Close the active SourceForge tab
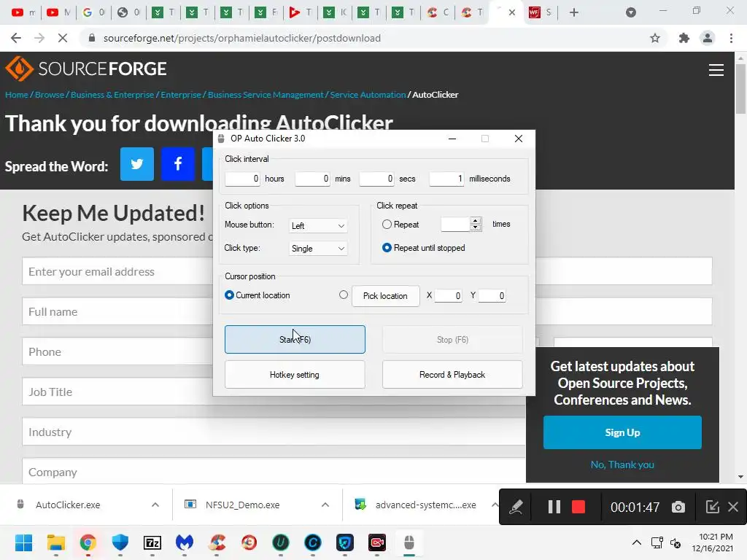747x560 pixels. pyautogui.click(x=511, y=12)
